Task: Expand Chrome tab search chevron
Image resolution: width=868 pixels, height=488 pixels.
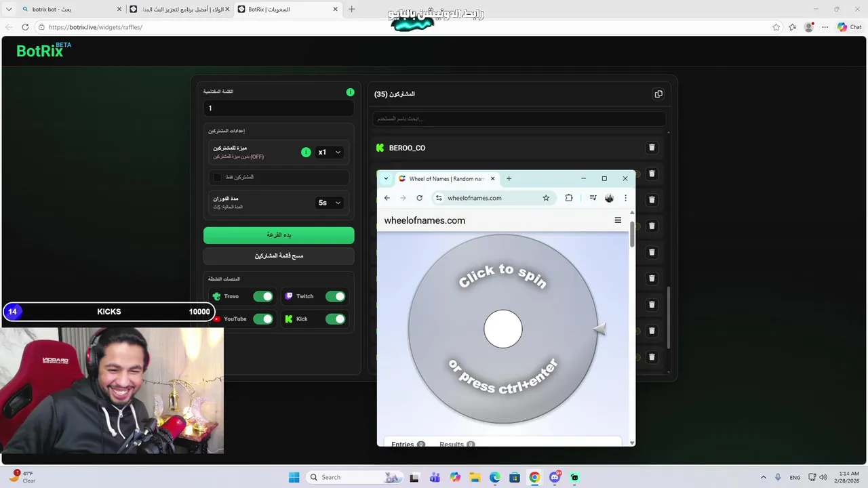Action: [x=386, y=178]
